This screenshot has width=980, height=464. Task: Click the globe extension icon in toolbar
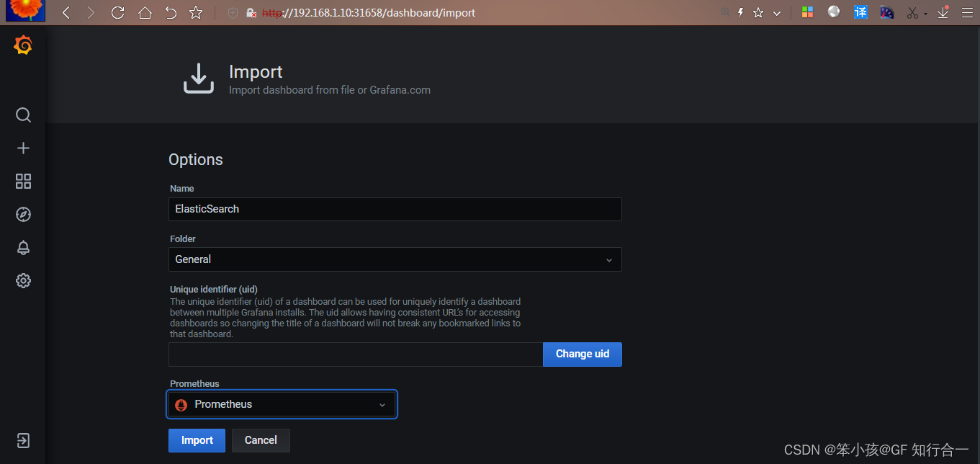pyautogui.click(x=834, y=12)
